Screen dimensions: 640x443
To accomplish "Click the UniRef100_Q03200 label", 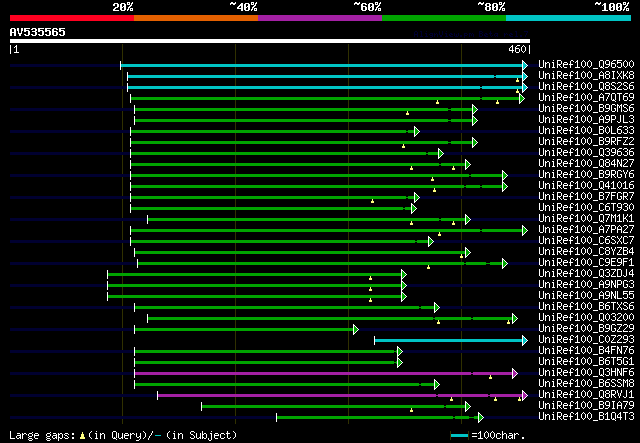I will pos(586,318).
